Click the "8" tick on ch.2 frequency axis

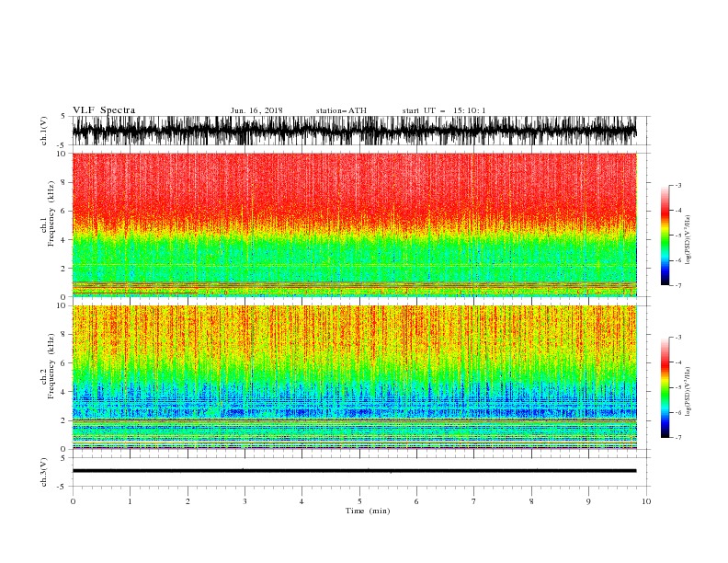click(64, 335)
